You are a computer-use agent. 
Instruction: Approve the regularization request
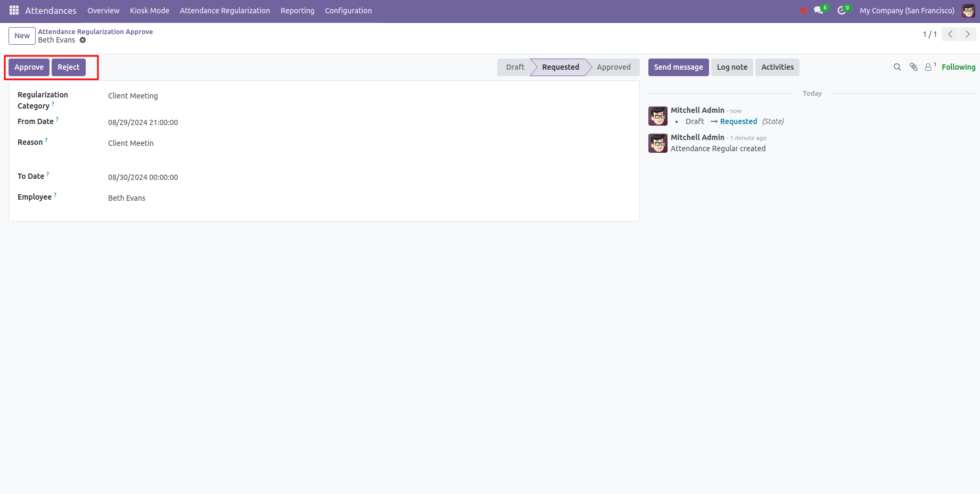(29, 67)
